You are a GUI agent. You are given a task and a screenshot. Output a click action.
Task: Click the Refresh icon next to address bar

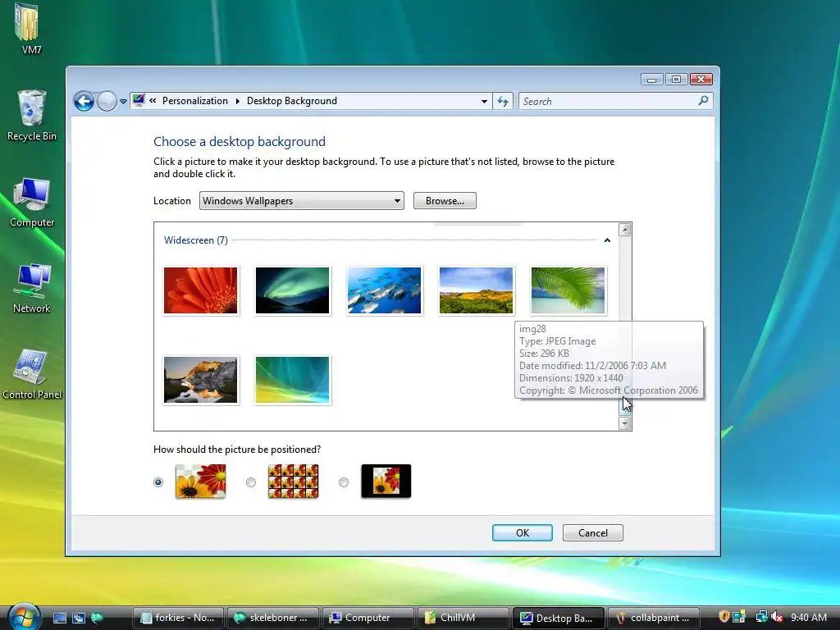[x=503, y=101]
